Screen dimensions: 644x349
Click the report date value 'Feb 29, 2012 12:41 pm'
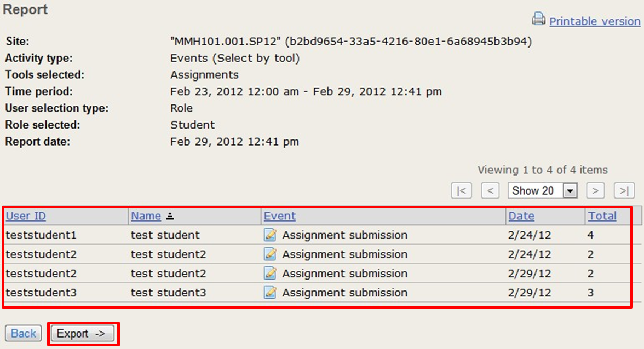point(234,142)
